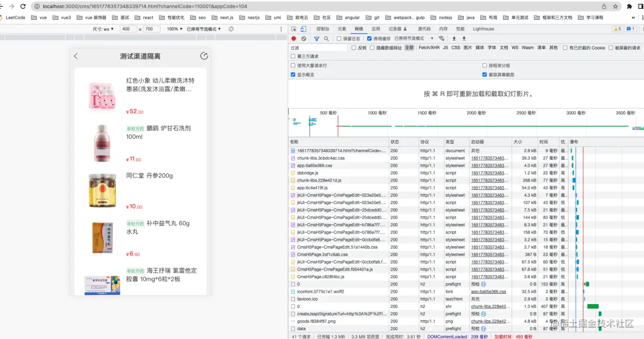
Task: Open network conditions wifi icon
Action: coord(441,38)
